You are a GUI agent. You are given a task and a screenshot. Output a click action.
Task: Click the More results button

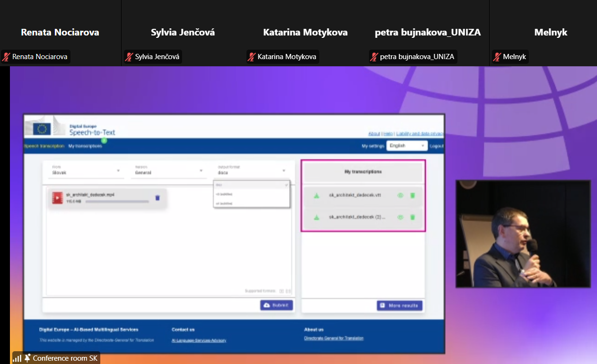[x=399, y=305]
